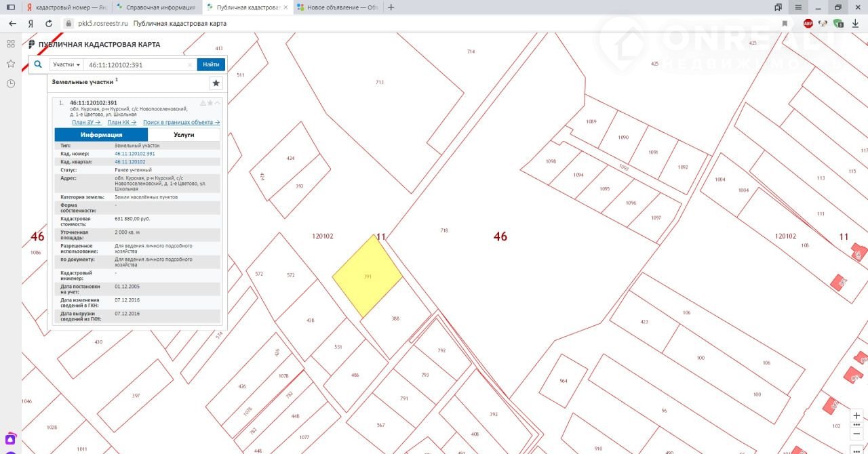This screenshot has height=454, width=868.
Task: Click the magnifier search icon in cadastral panel
Action: (x=39, y=64)
